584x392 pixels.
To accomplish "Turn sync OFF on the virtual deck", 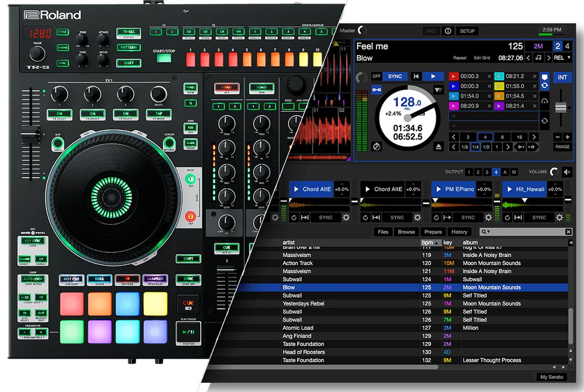I will click(376, 76).
